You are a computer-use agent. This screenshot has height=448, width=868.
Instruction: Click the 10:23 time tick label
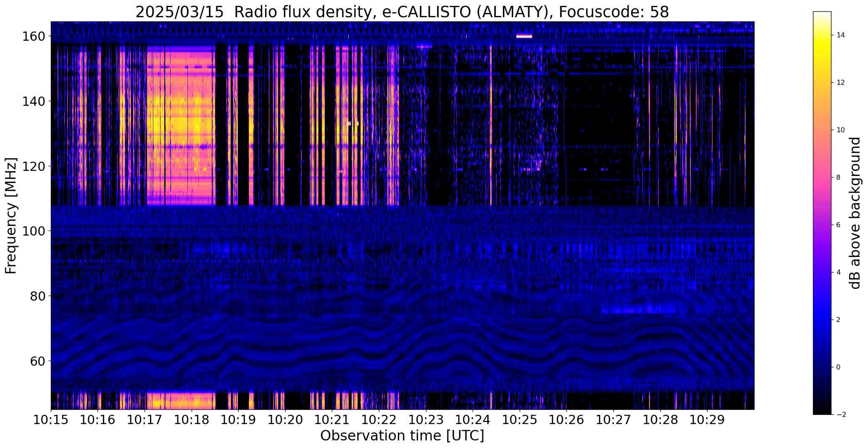[426, 419]
